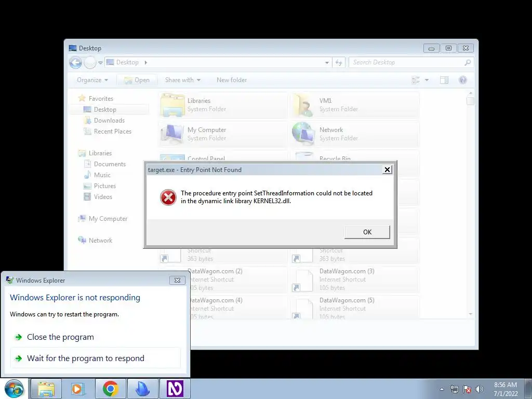Image resolution: width=532 pixels, height=399 pixels.
Task: Open the address bar history dropdown
Action: (327, 62)
